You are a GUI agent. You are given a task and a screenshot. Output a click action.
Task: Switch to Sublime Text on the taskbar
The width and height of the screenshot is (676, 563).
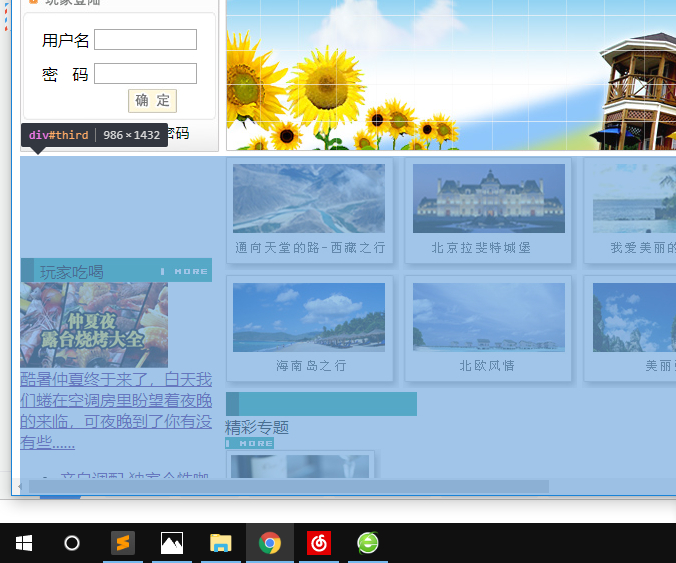[123, 543]
